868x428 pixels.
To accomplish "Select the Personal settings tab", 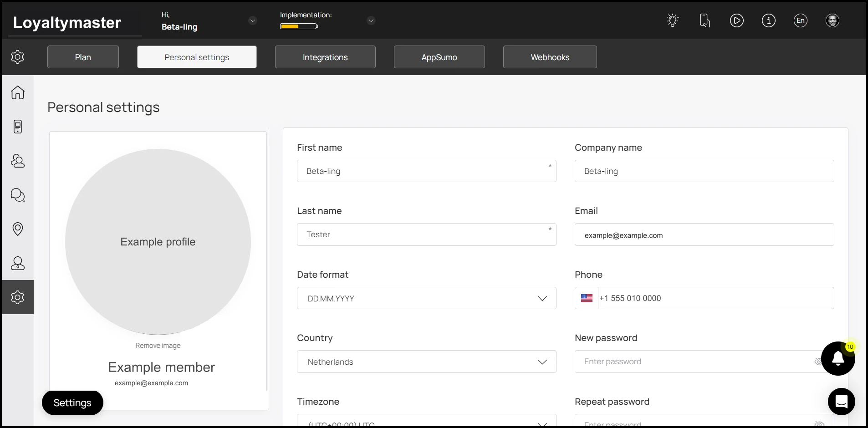I will (197, 57).
